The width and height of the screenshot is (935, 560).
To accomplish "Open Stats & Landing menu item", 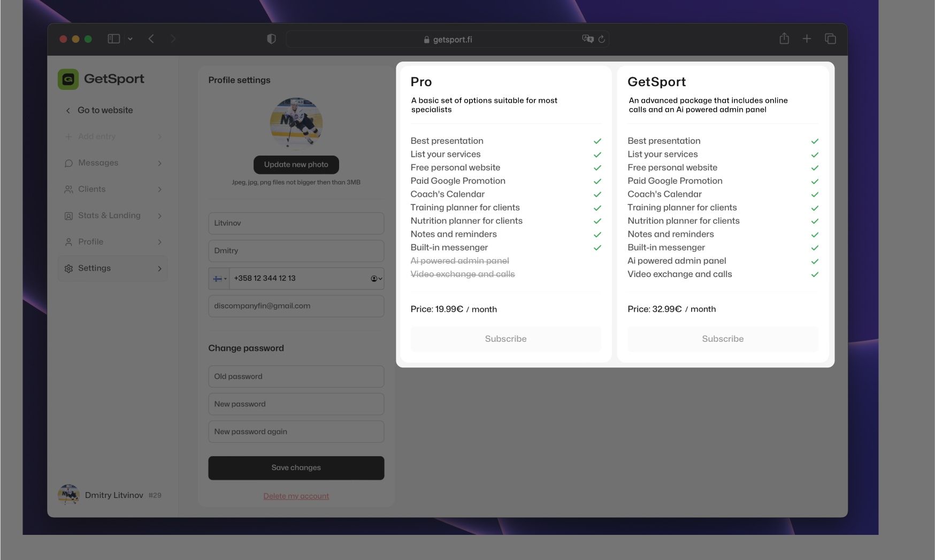I will (x=113, y=216).
